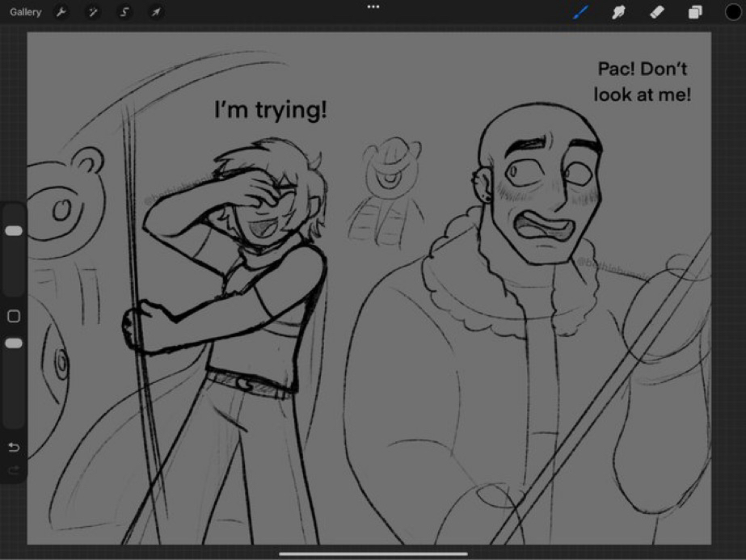Open the three-dot multitasking menu

point(373,6)
